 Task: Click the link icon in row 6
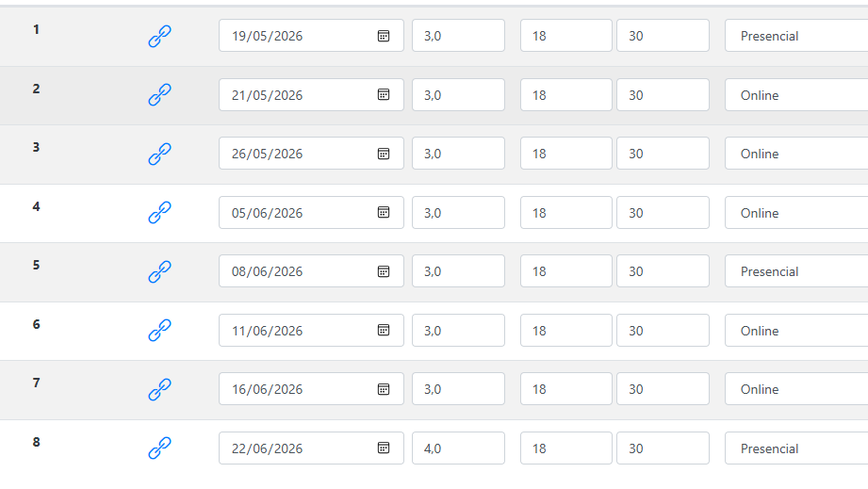159,331
